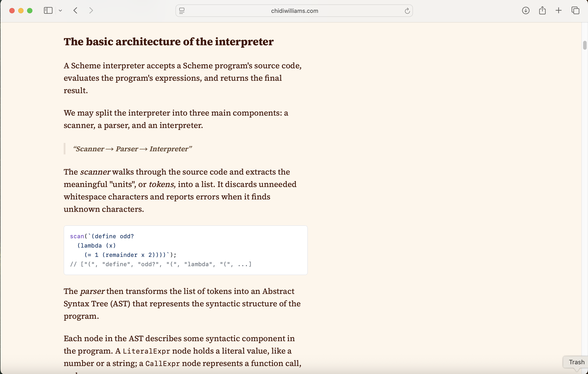Minimize the Safari window

pos(21,10)
